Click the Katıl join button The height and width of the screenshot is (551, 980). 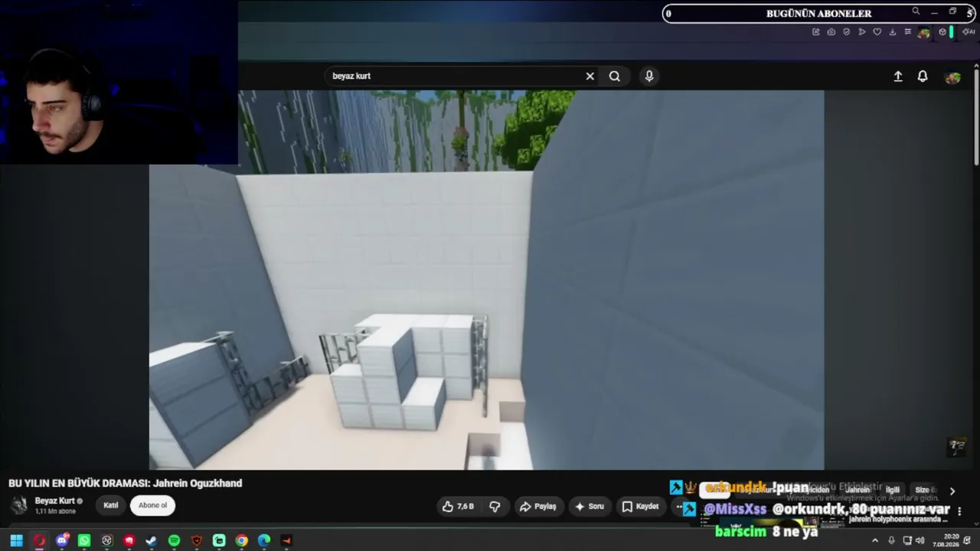click(x=111, y=506)
